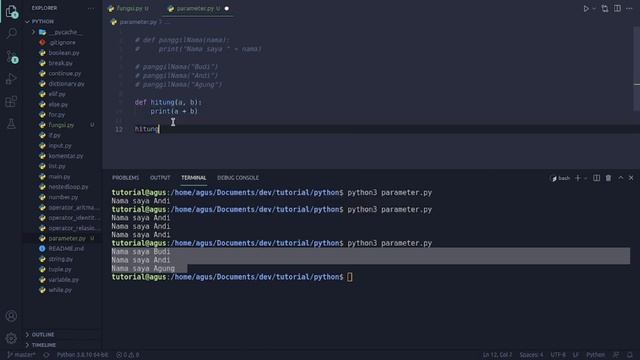Image resolution: width=640 pixels, height=360 pixels.
Task: Open README.md in the explorer
Action: pos(66,249)
